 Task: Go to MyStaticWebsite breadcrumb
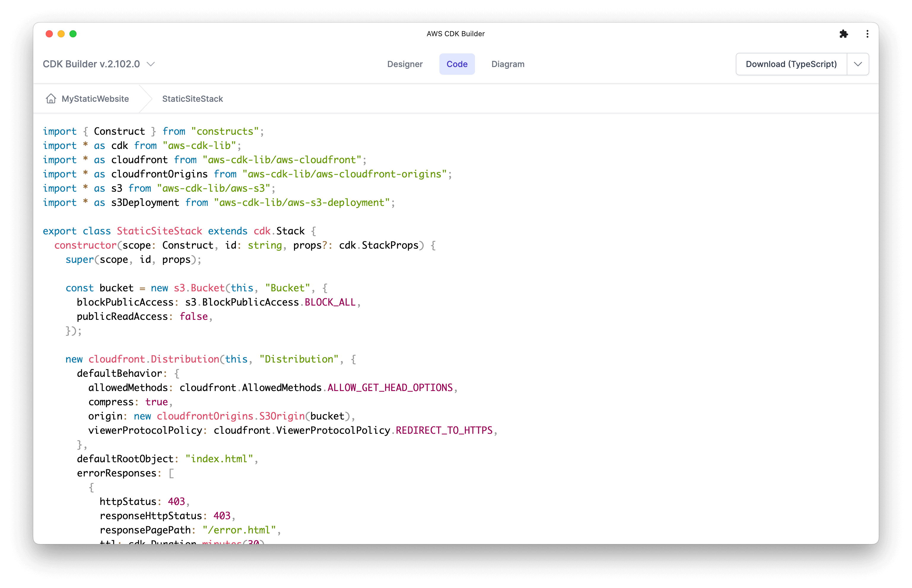point(95,99)
